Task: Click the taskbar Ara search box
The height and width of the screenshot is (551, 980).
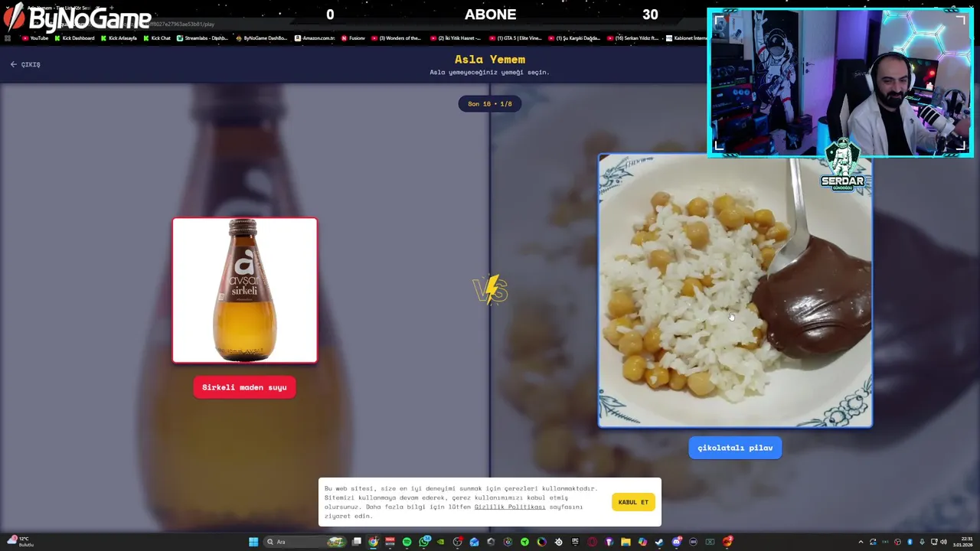Action: 305,542
